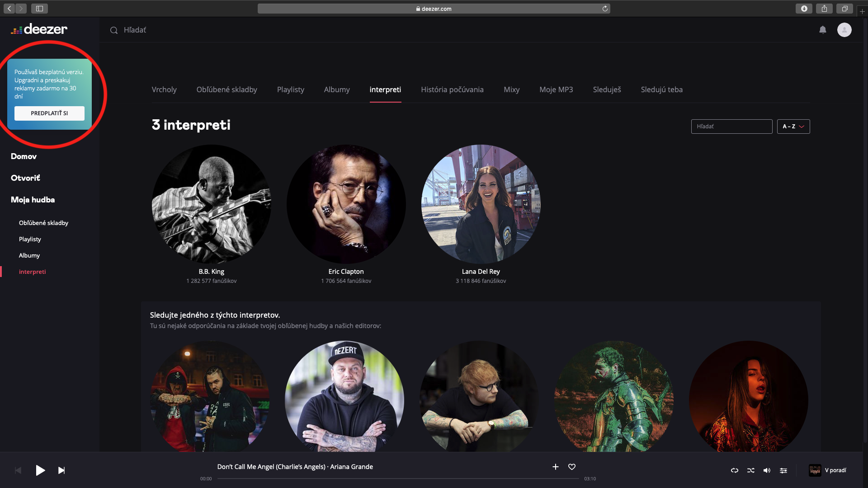Viewport: 868px width, 488px height.
Task: Open the Moje MP3 tab
Action: point(556,89)
